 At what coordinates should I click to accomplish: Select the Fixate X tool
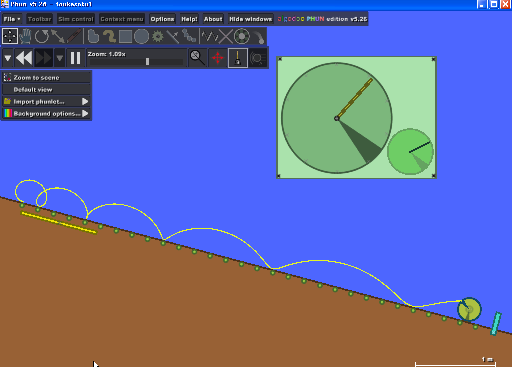(x=226, y=36)
